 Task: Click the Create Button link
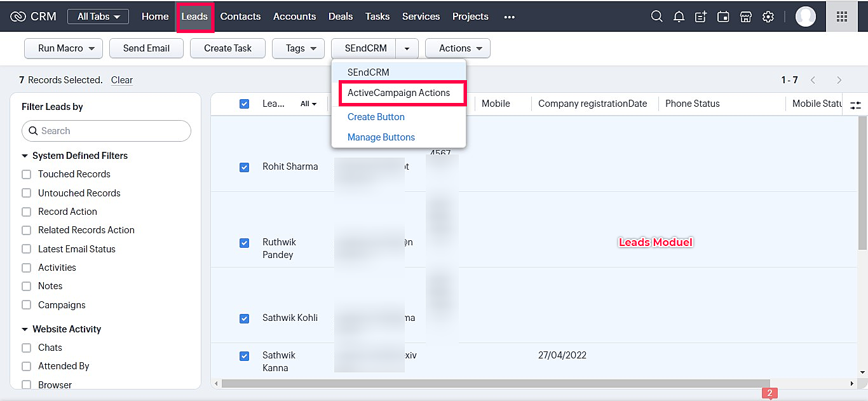pyautogui.click(x=376, y=117)
